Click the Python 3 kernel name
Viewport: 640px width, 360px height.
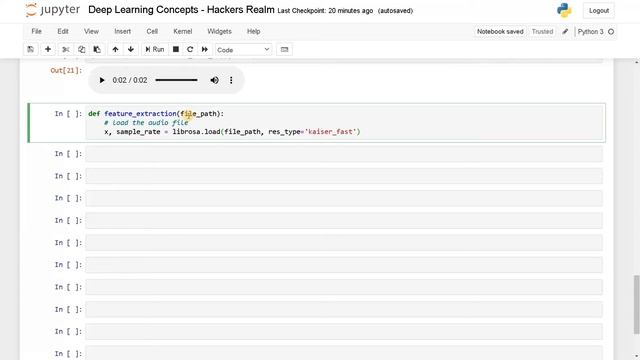point(590,31)
